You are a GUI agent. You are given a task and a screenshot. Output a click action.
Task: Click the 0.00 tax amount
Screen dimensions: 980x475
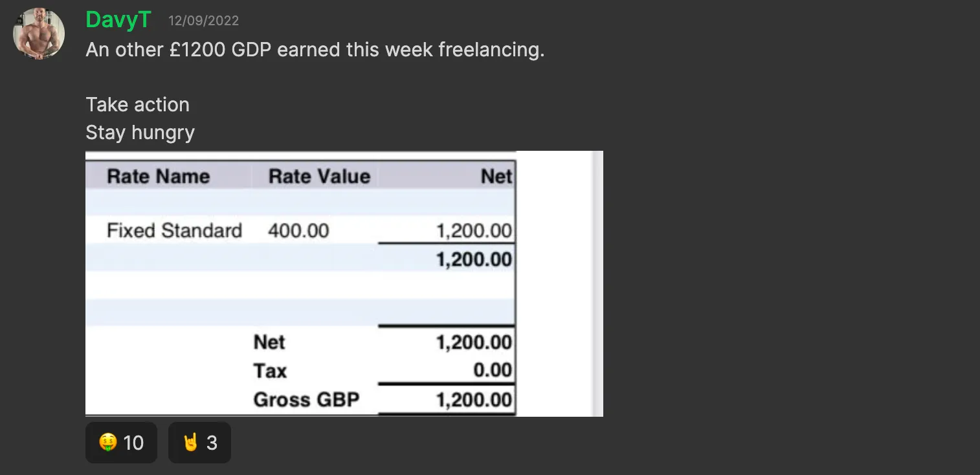492,371
